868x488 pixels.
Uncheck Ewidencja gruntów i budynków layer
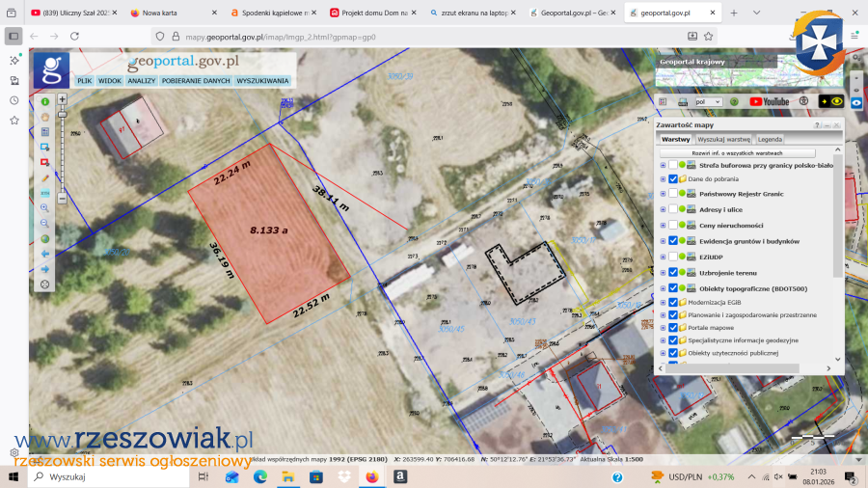[x=673, y=241]
